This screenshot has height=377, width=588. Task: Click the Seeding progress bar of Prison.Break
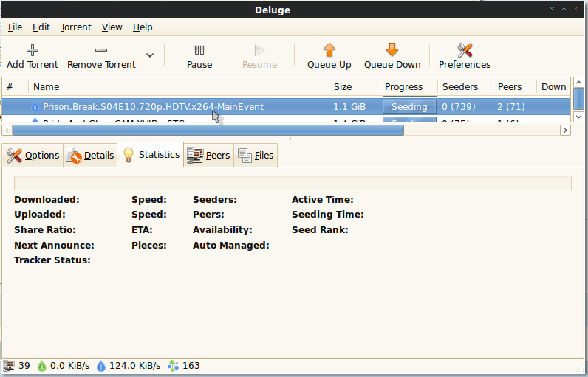409,107
